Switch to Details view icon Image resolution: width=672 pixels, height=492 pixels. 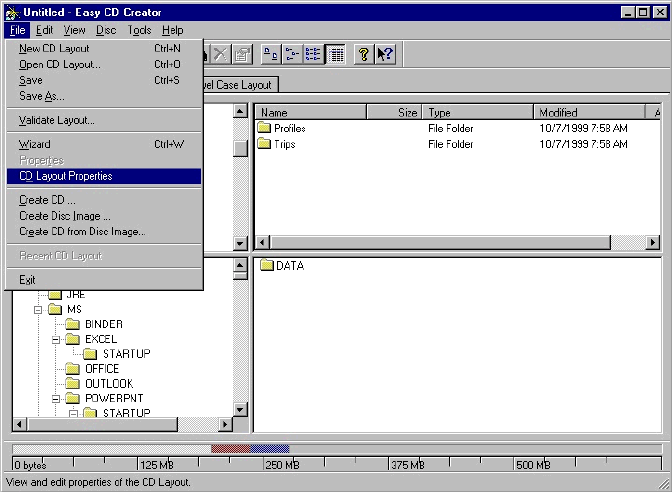tap(335, 54)
